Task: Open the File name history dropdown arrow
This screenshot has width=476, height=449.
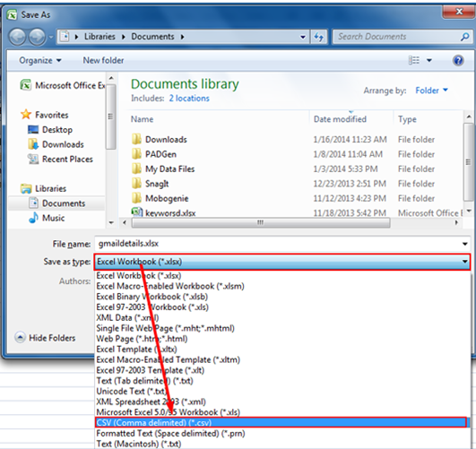Action: coord(464,244)
